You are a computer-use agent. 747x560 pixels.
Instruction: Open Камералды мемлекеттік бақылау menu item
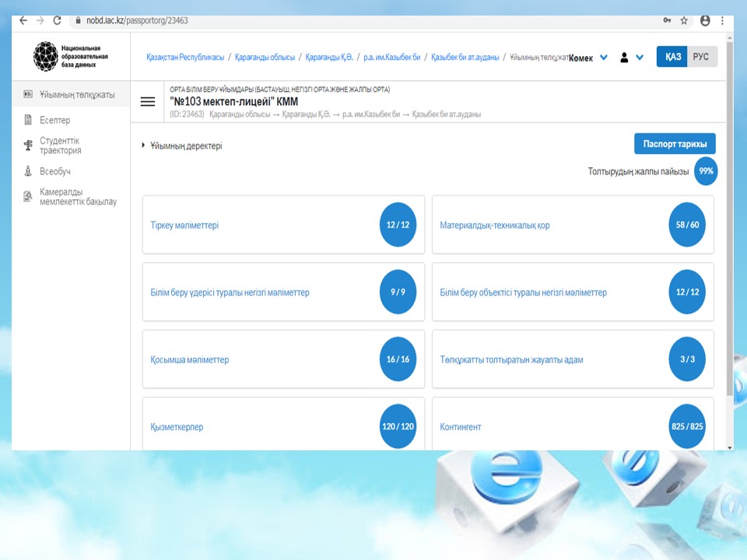[x=78, y=197]
